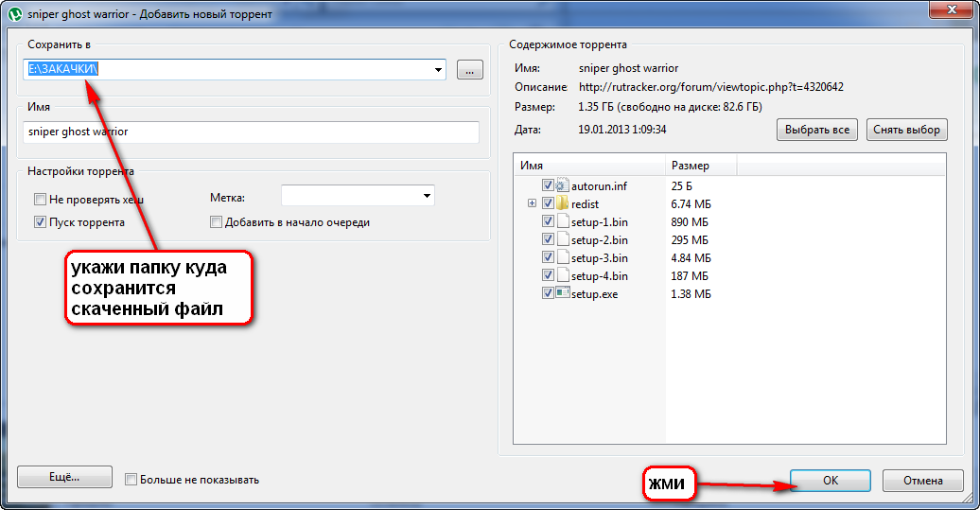The height and width of the screenshot is (510, 980).
Task: Close the dialog with the X button
Action: tap(953, 9)
